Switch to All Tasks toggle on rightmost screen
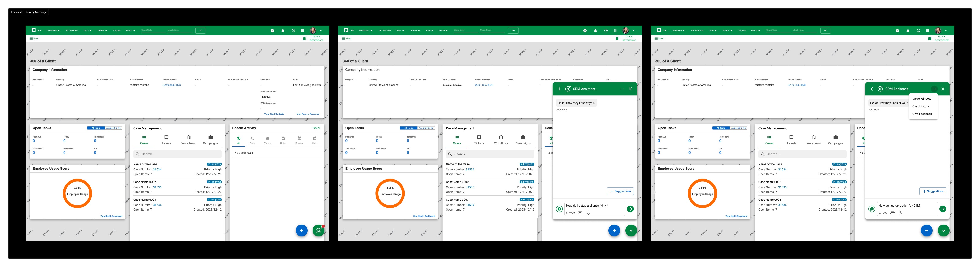Viewport: 980px width, 267px height. point(721,128)
